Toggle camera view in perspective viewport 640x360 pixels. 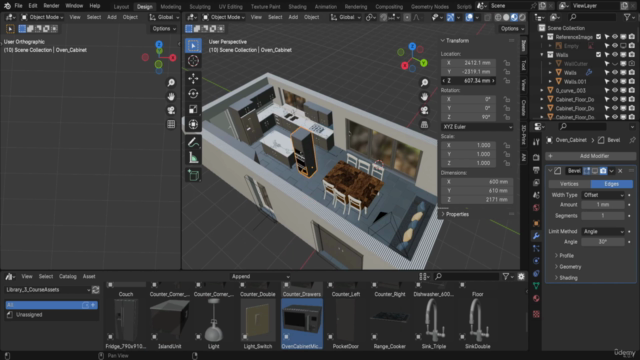(424, 111)
